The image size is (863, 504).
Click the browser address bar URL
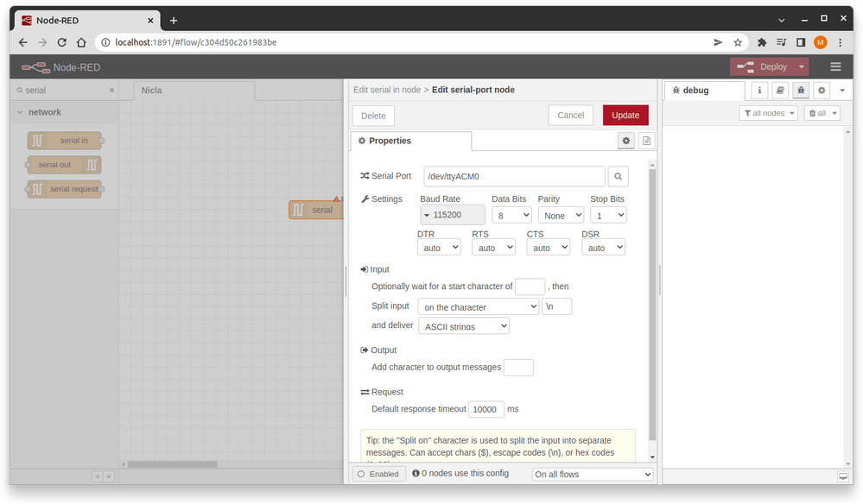click(196, 42)
